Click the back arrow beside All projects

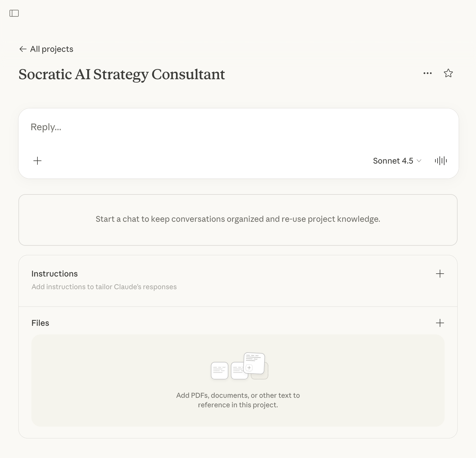click(23, 49)
